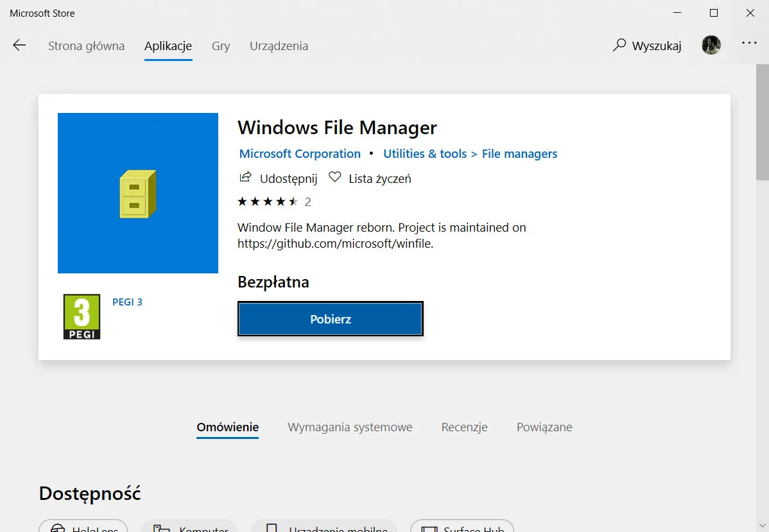This screenshot has width=769, height=532.
Task: Click the vertical scrollbar thumb
Action: tap(762, 122)
